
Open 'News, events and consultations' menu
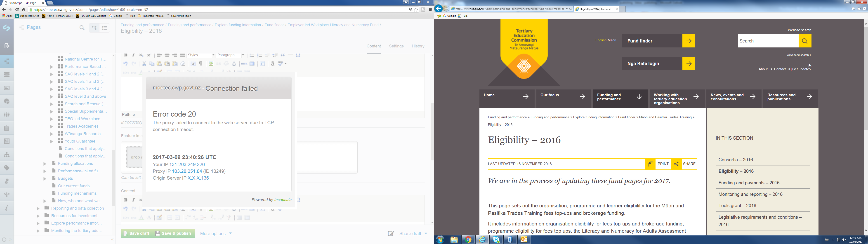(x=734, y=99)
